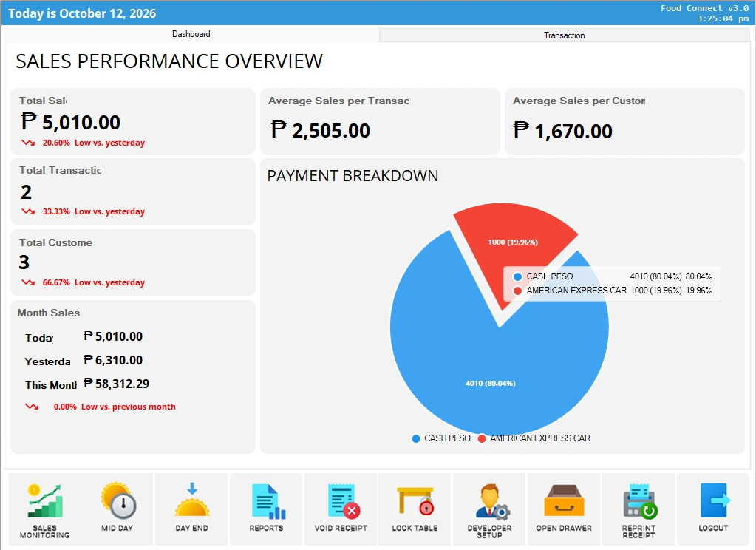Click the downward trend arrow under Total Sales

coord(28,143)
